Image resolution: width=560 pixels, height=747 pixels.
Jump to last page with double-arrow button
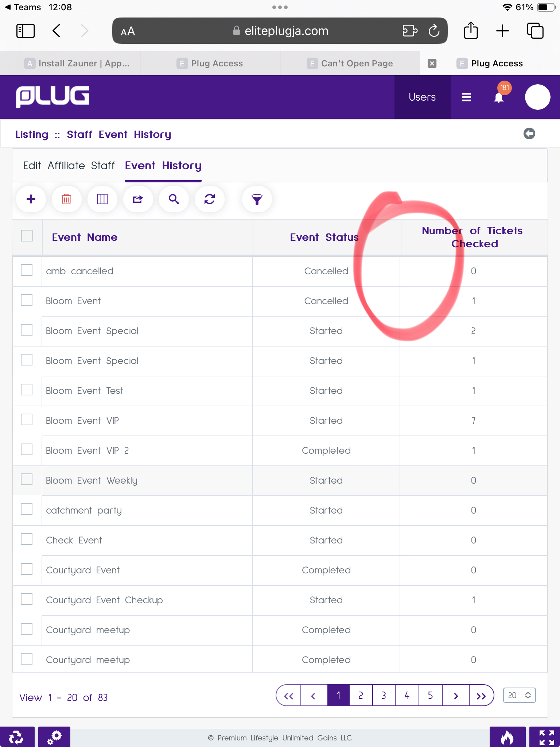[481, 696]
